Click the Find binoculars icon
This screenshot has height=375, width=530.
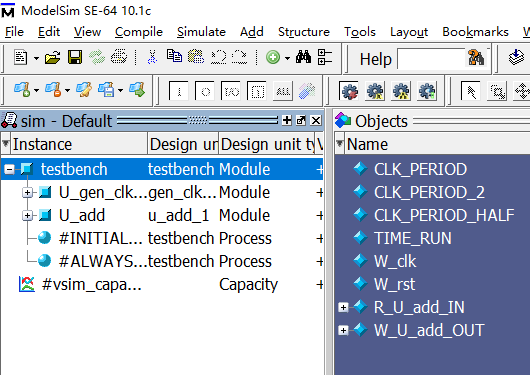pyautogui.click(x=303, y=57)
